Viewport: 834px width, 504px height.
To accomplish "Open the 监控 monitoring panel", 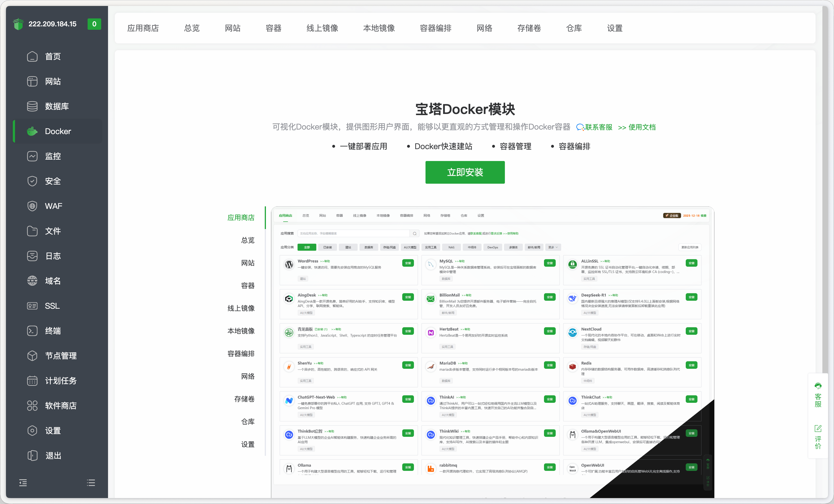I will click(x=53, y=156).
